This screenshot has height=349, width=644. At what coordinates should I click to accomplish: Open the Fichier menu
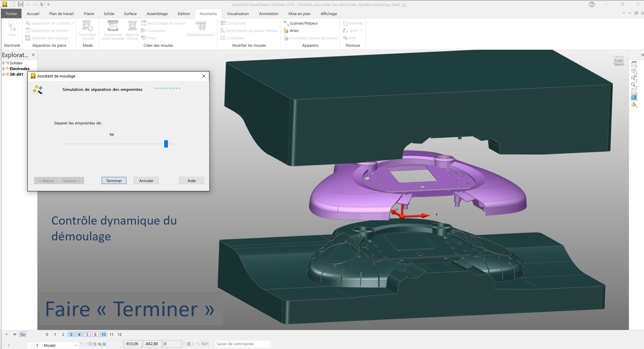[11, 14]
